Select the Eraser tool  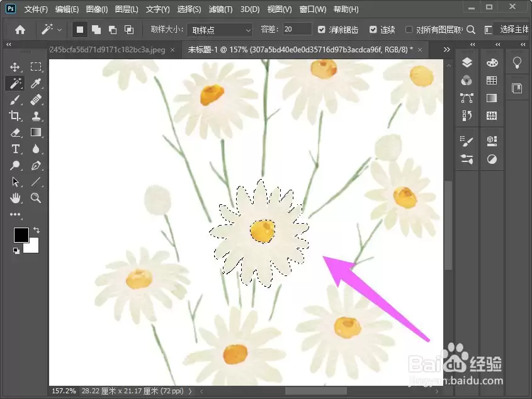[x=15, y=132]
